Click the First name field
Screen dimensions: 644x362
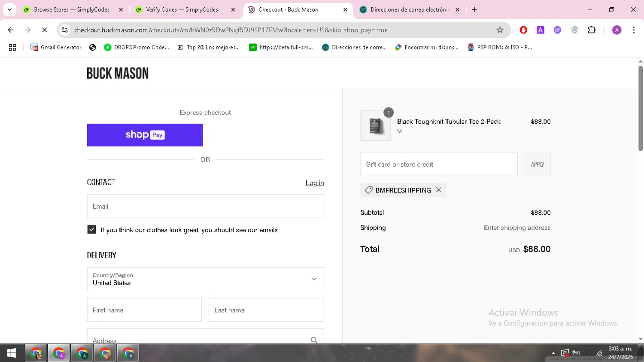[144, 310]
